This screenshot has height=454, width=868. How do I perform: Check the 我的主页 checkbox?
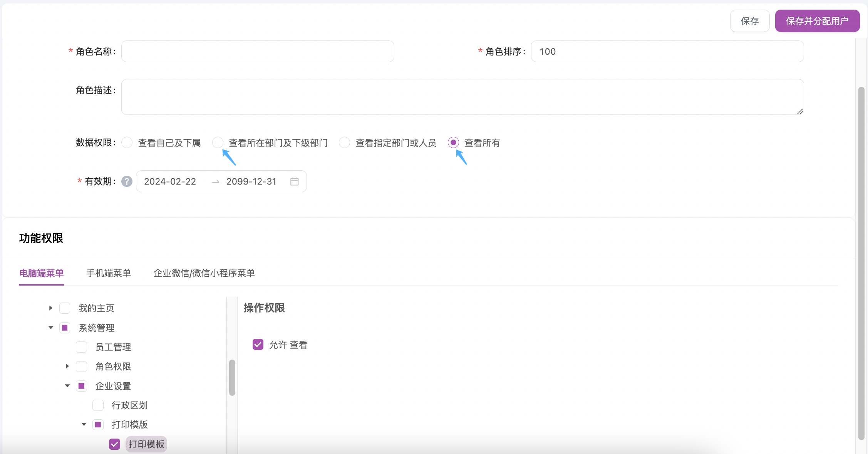pos(65,308)
